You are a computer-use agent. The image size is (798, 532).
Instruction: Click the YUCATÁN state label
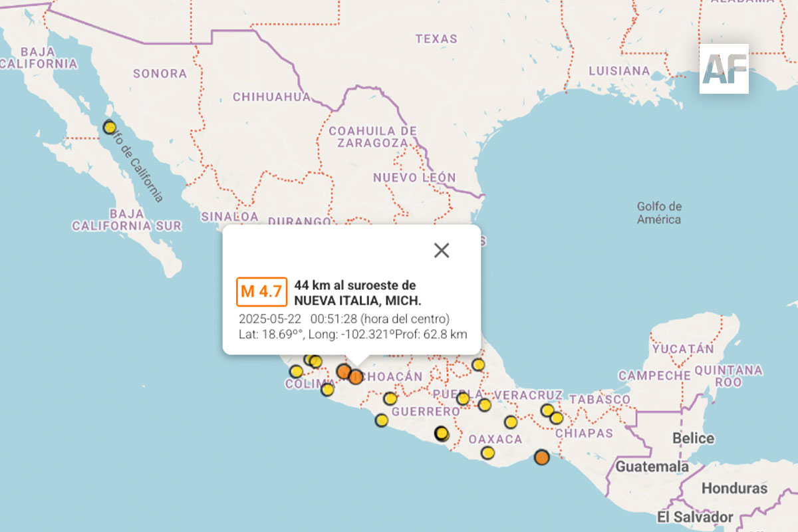pos(683,348)
